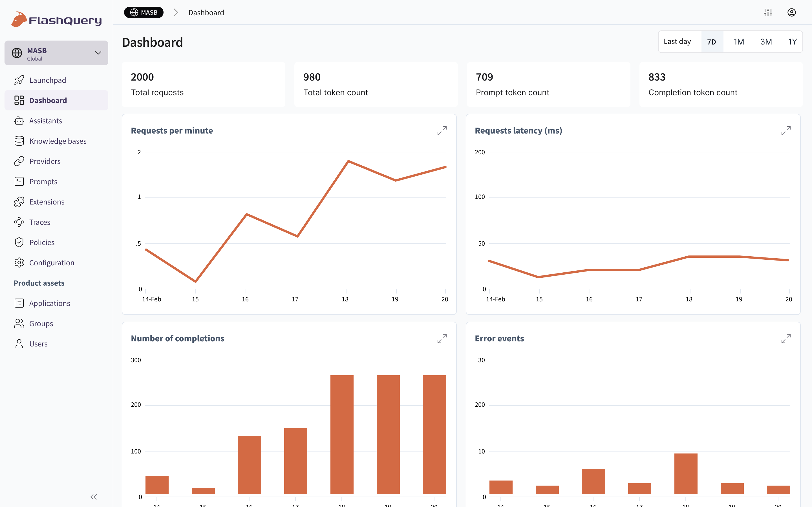Image resolution: width=812 pixels, height=507 pixels.
Task: Choose the 3M time range option
Action: coord(766,42)
